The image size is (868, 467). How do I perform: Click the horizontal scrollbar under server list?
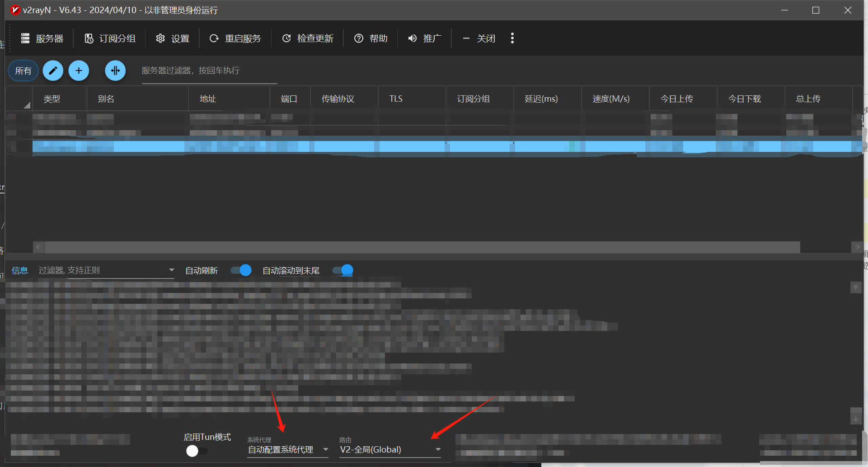point(422,247)
